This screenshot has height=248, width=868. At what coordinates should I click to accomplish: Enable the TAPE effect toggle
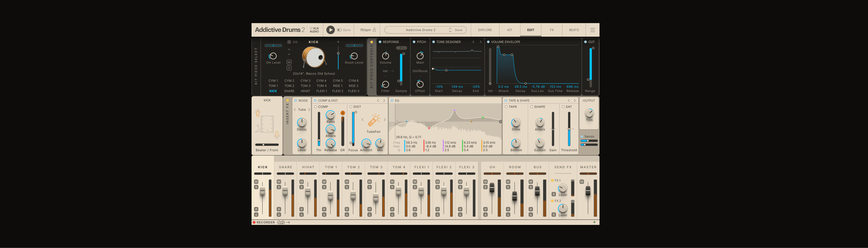point(506,107)
